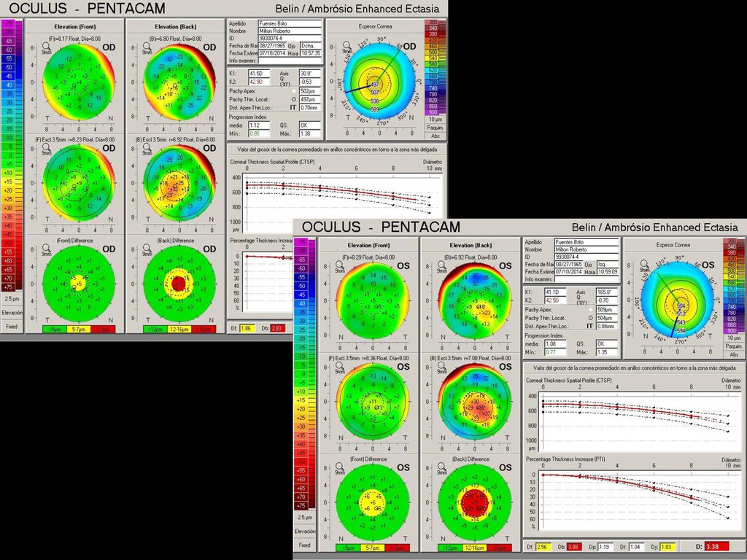
Task: Click magnifier on OD (Front) Difference map
Action: coord(46,248)
